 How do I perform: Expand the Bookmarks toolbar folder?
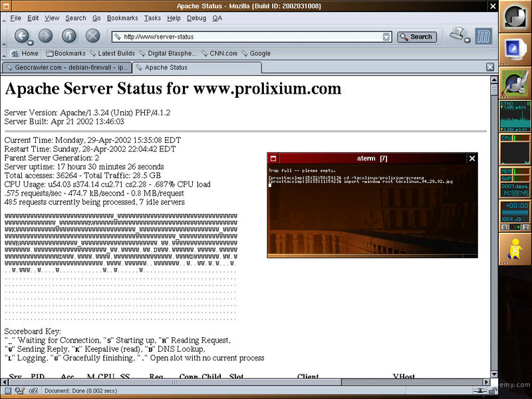[66, 53]
